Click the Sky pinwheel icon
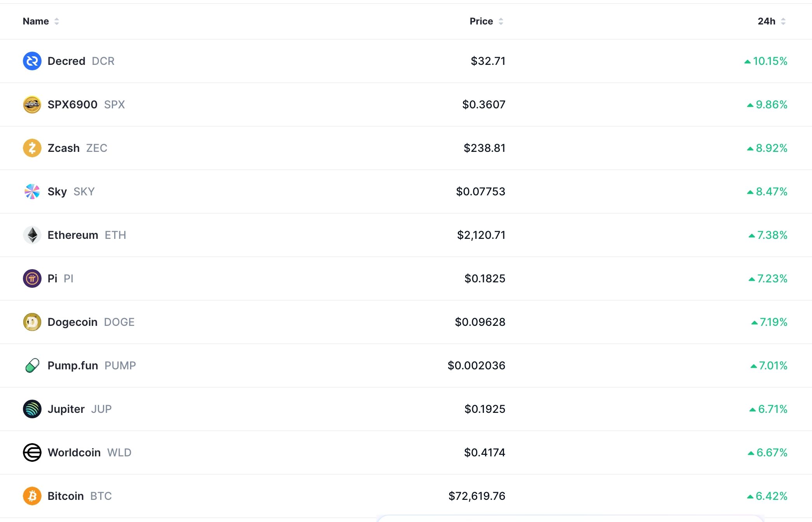The width and height of the screenshot is (812, 522). [32, 191]
